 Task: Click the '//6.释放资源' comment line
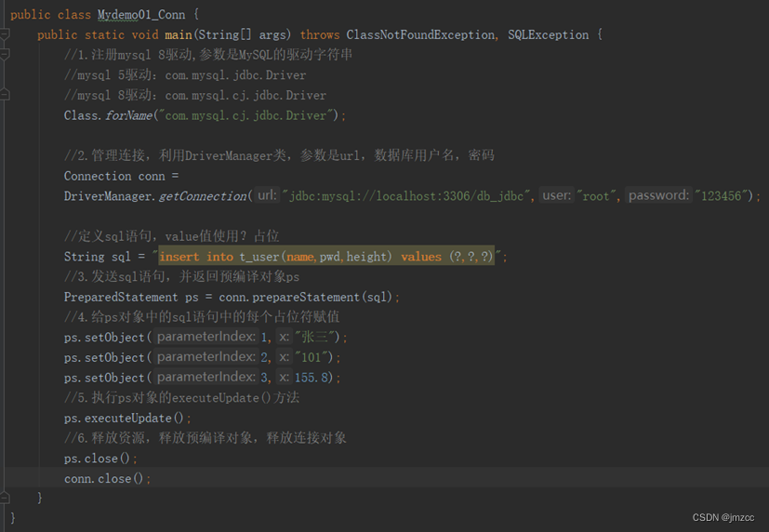tap(205, 438)
